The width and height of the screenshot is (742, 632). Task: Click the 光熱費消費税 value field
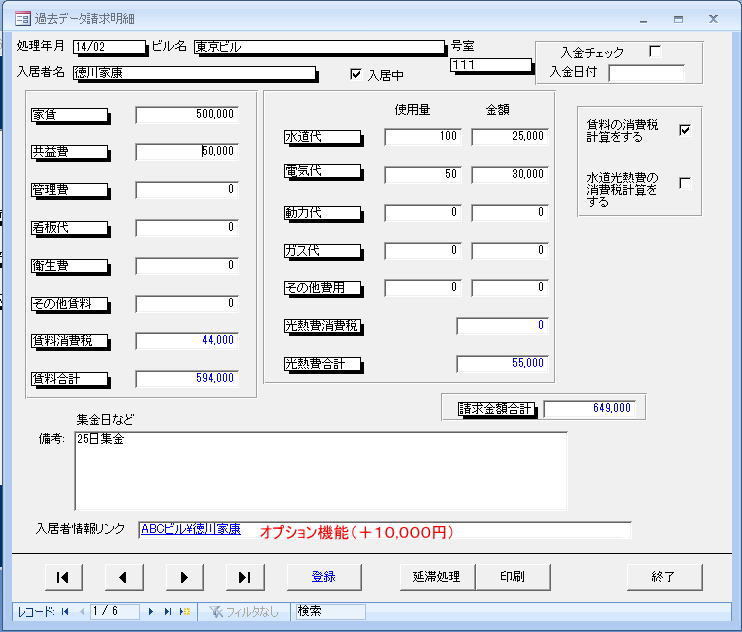pos(502,325)
